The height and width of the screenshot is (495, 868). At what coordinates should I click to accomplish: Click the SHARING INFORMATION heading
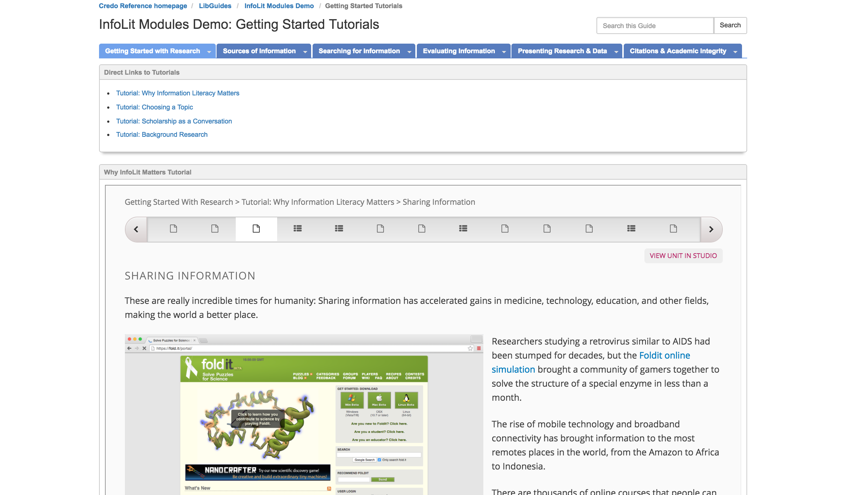[x=190, y=276]
